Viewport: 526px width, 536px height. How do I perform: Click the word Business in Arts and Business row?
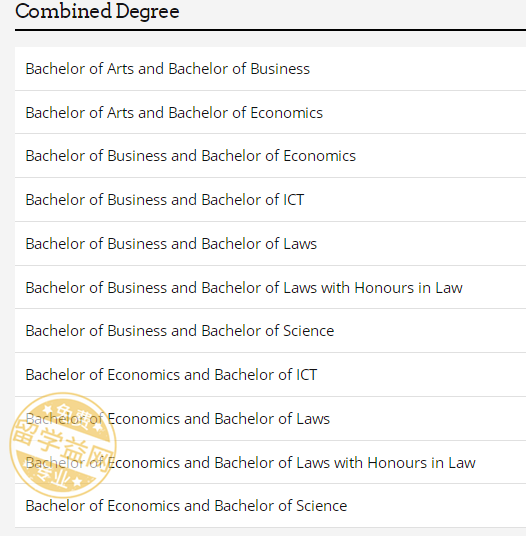click(x=280, y=69)
